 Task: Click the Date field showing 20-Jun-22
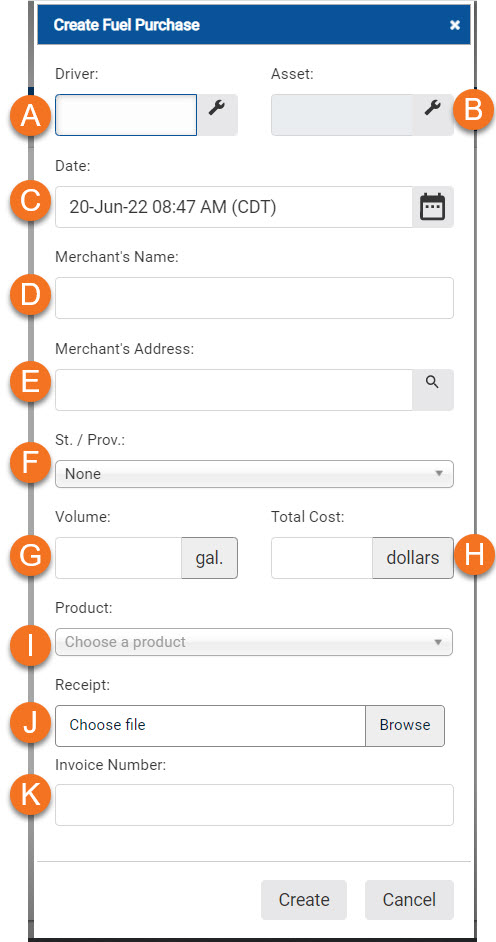click(234, 207)
